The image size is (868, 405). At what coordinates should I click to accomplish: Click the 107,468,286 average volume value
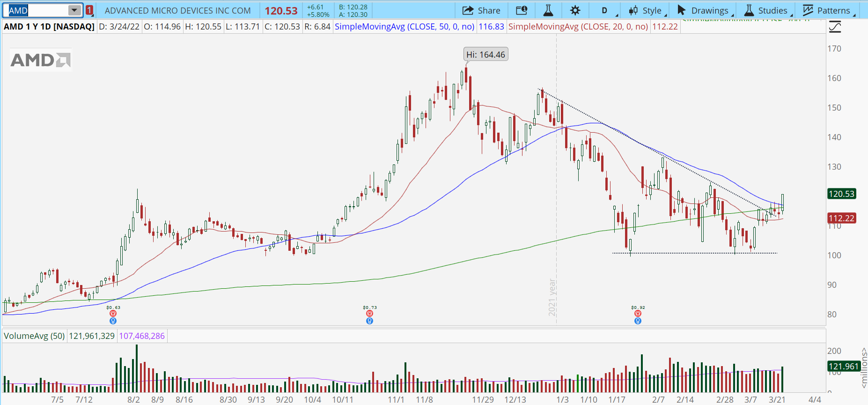(142, 336)
